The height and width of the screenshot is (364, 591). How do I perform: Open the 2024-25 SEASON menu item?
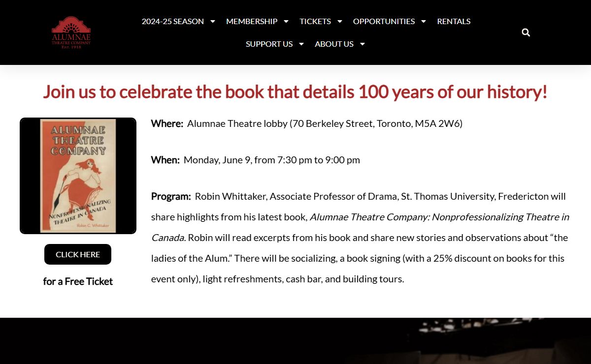pos(173,22)
